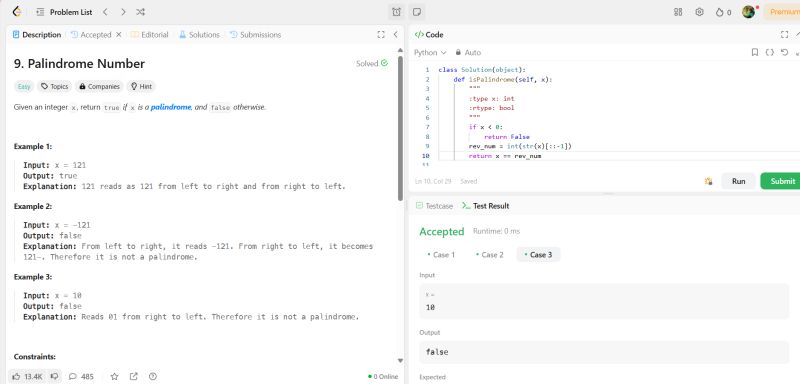Click the AI assistant icon beside Run

point(708,181)
